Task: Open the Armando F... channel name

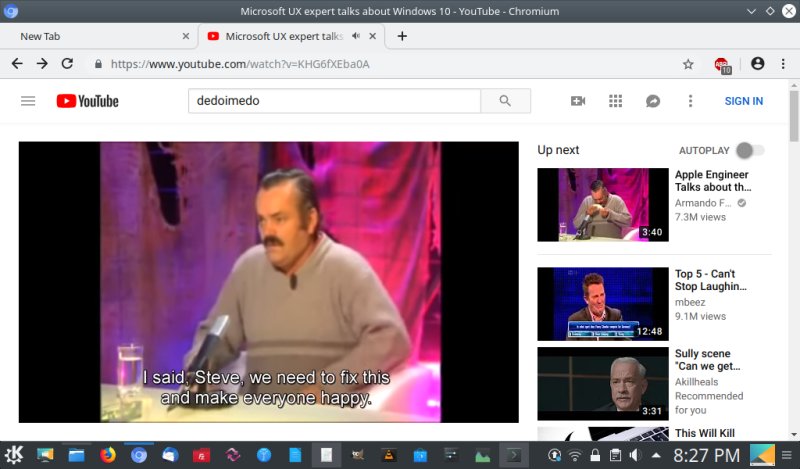Action: click(703, 203)
